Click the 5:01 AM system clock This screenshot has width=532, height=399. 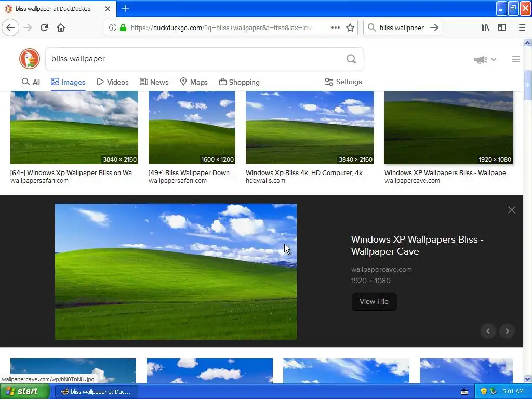513,391
